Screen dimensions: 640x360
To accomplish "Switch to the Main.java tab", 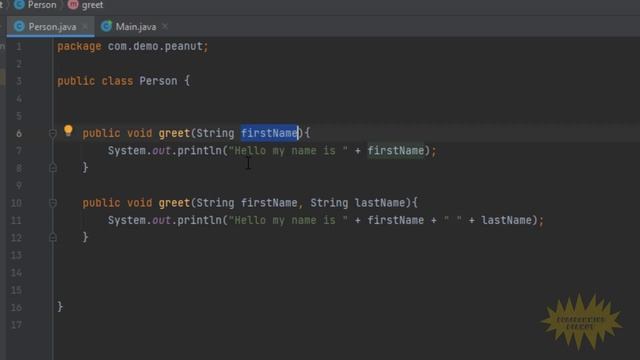I will [x=136, y=27].
